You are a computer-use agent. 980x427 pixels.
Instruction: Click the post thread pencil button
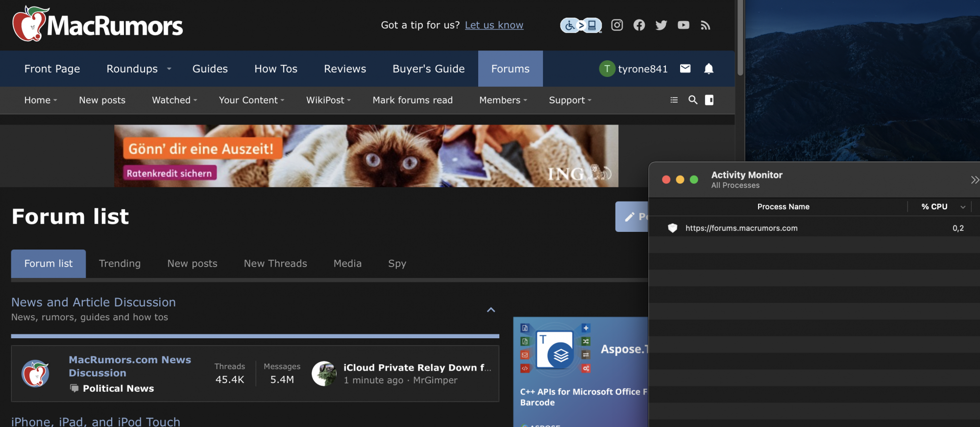tap(632, 217)
